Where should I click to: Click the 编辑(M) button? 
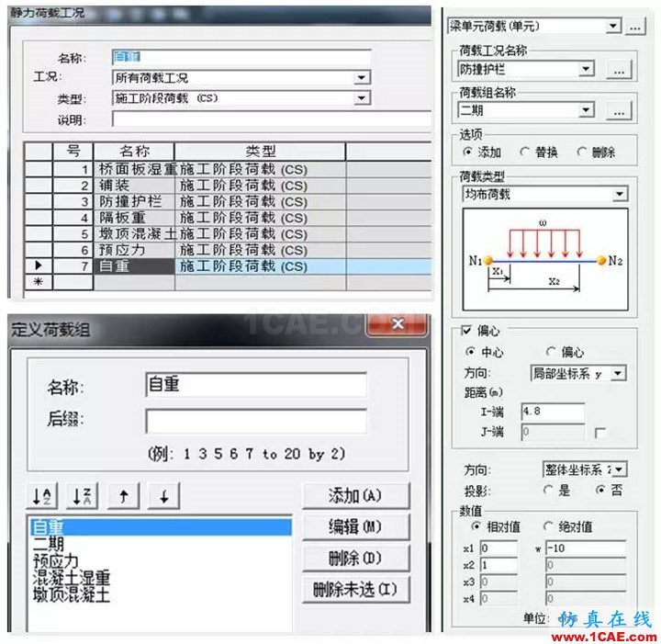(356, 526)
